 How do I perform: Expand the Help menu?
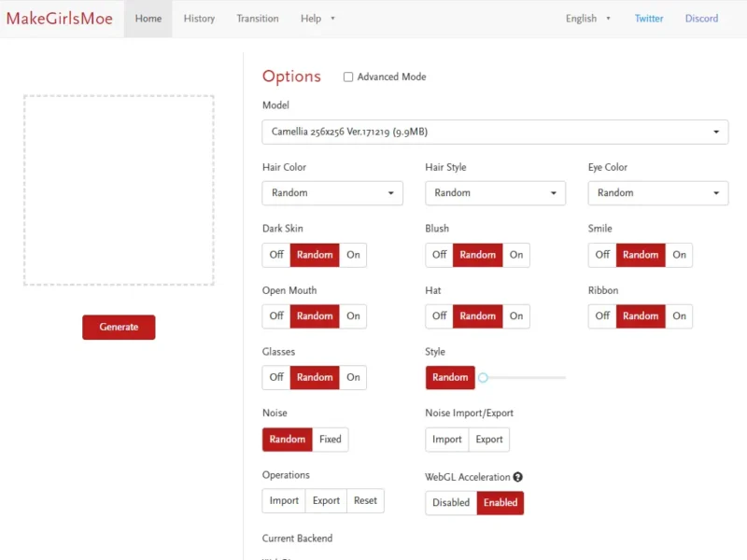317,19
